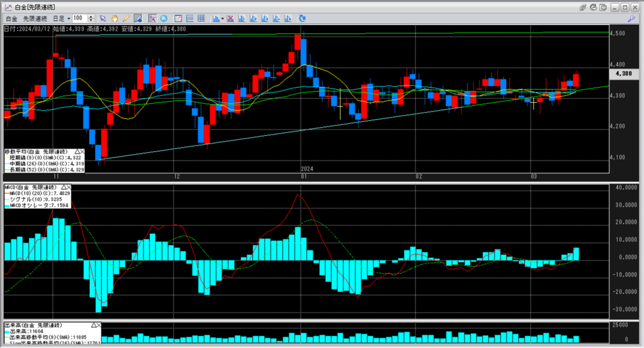
Task: Toggle the active line drawing mode button
Action: click(x=138, y=19)
